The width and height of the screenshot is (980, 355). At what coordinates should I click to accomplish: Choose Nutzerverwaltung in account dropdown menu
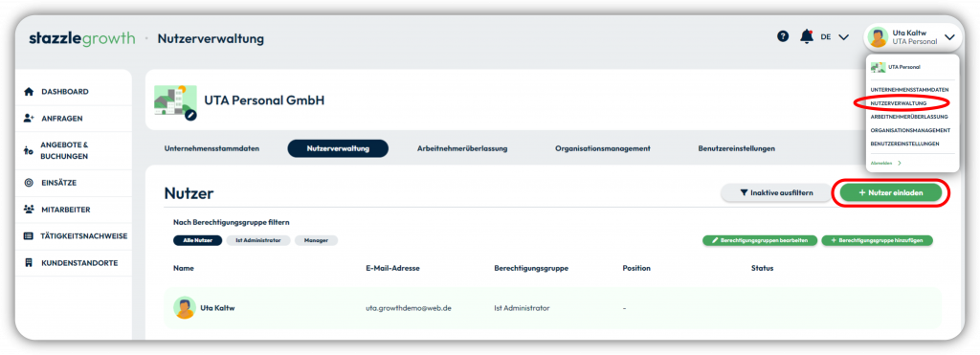coord(898,103)
